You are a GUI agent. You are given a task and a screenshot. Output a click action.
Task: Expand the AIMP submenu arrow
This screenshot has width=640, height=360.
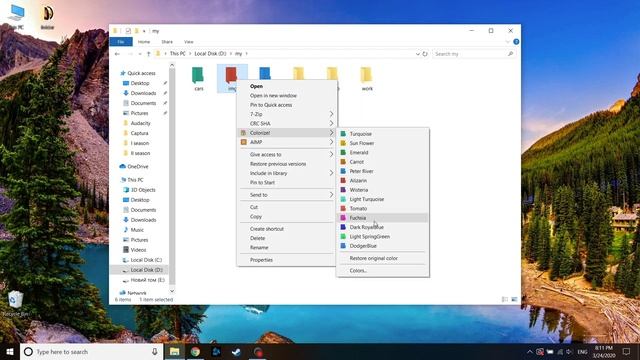331,142
